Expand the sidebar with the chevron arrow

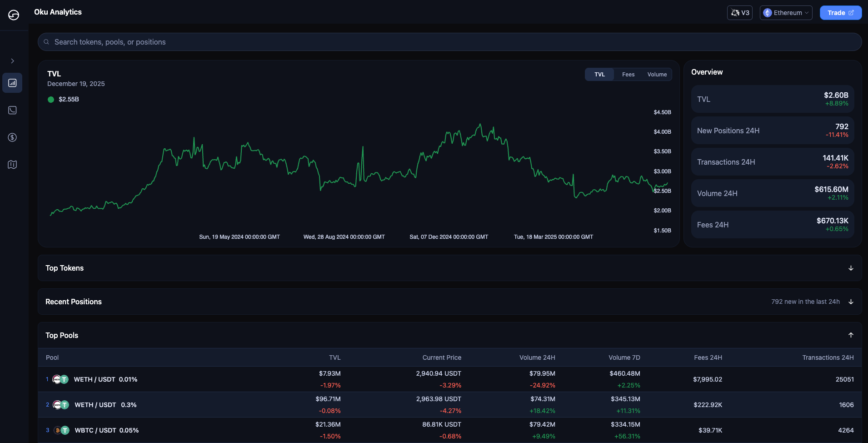coord(13,61)
